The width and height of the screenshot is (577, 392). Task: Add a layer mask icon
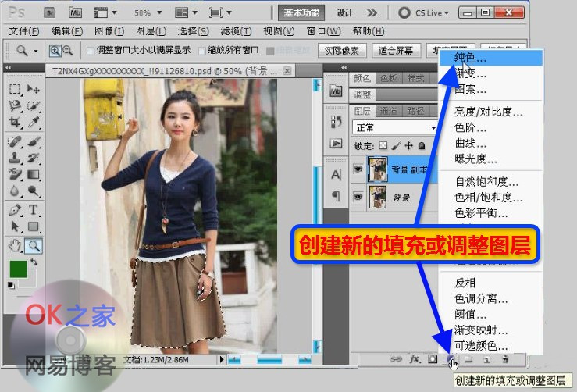433,359
